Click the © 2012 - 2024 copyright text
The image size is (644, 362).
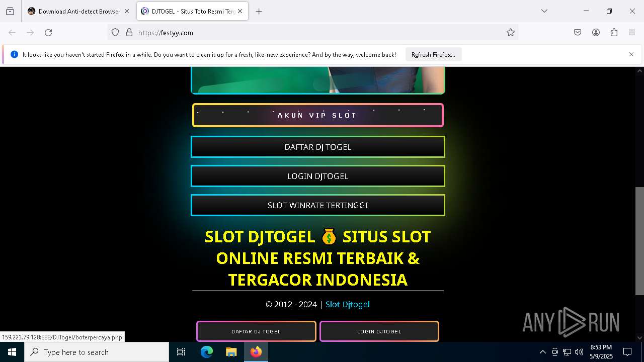coord(291,304)
